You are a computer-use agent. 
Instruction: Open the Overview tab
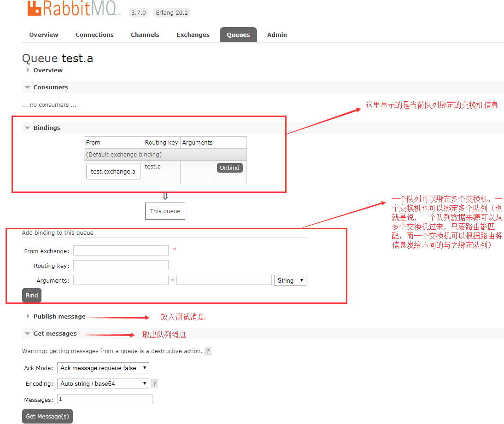[44, 35]
